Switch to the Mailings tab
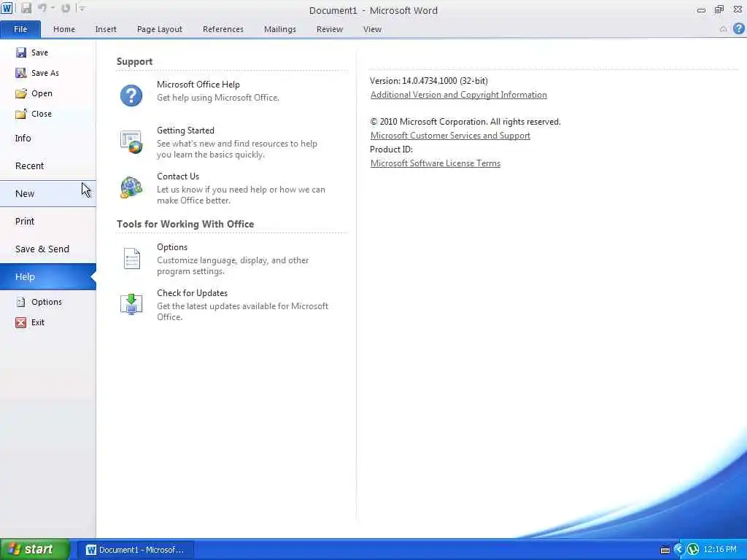The width and height of the screenshot is (747, 560). [280, 29]
